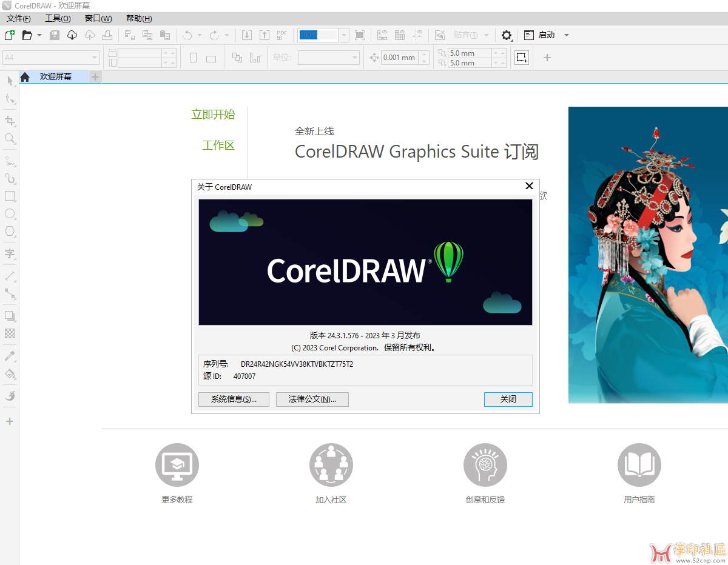Click the 系统信息(S)... button
This screenshot has width=728, height=565.
234,400
